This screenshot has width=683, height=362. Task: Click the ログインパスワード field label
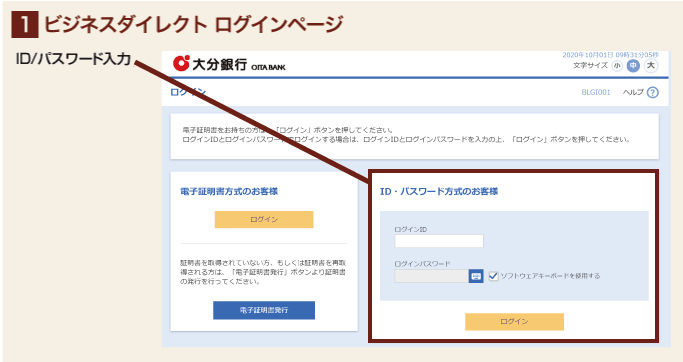pyautogui.click(x=423, y=264)
